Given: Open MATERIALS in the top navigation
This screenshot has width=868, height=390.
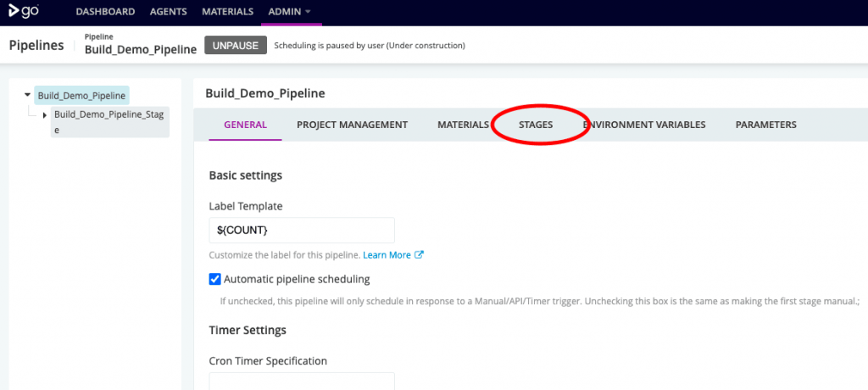Looking at the screenshot, I should (x=227, y=12).
